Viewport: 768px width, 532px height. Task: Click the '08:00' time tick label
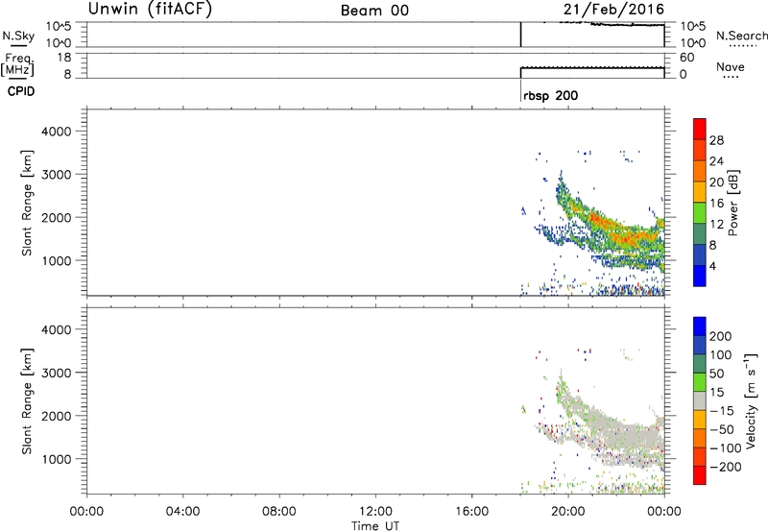(x=279, y=512)
